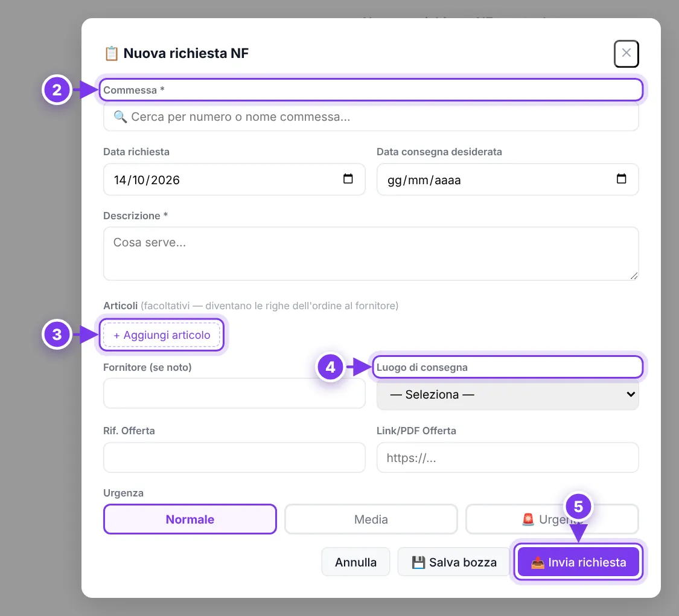Cancel the request with Annulla
This screenshot has width=679, height=616.
(x=355, y=562)
